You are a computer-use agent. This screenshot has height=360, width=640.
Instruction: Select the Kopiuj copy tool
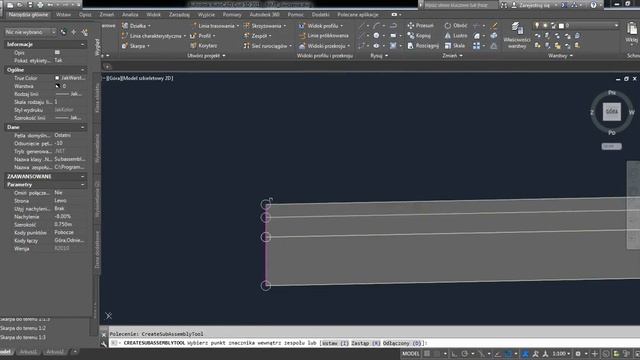pyautogui.click(x=419, y=36)
